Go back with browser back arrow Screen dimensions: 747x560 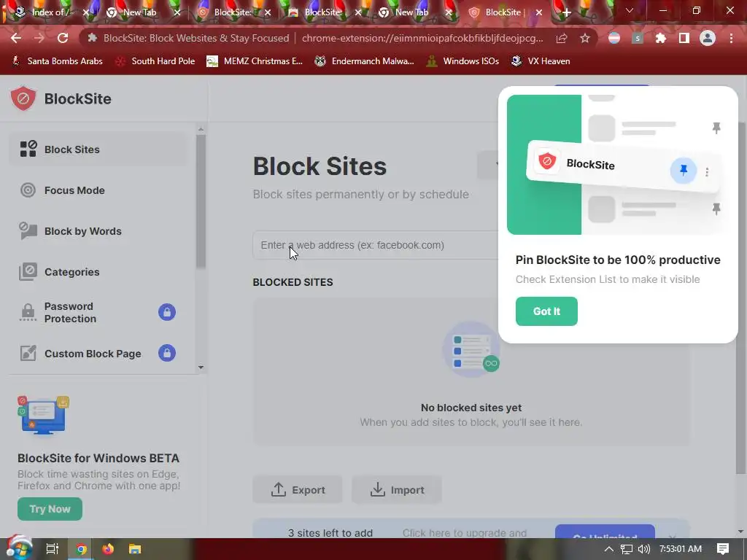pos(16,38)
